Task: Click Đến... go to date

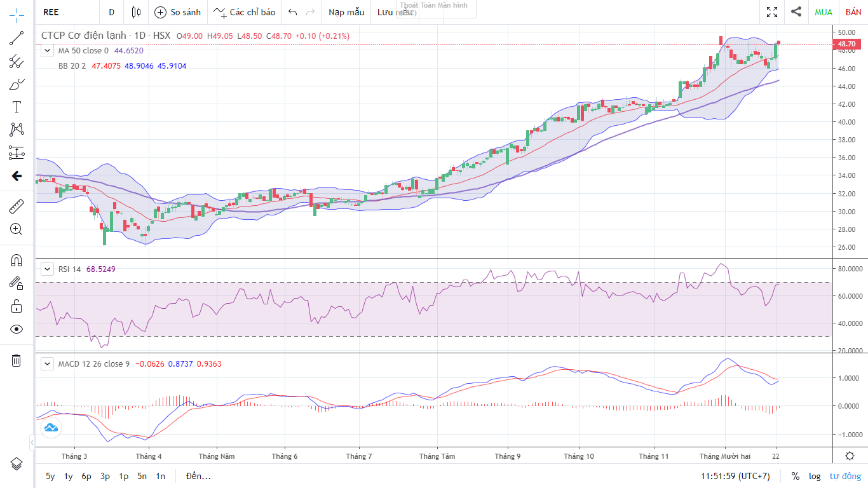Action: coord(198,476)
